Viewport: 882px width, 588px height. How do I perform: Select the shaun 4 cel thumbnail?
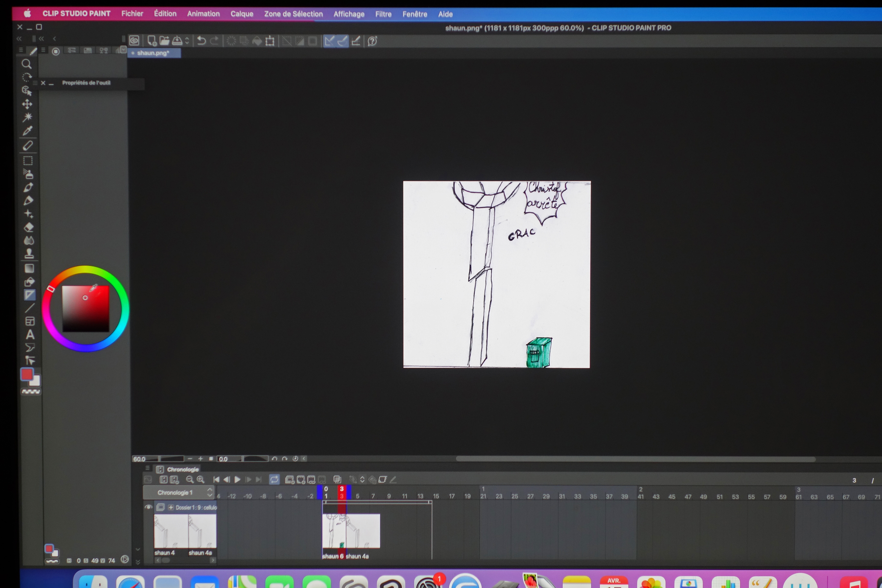(171, 531)
